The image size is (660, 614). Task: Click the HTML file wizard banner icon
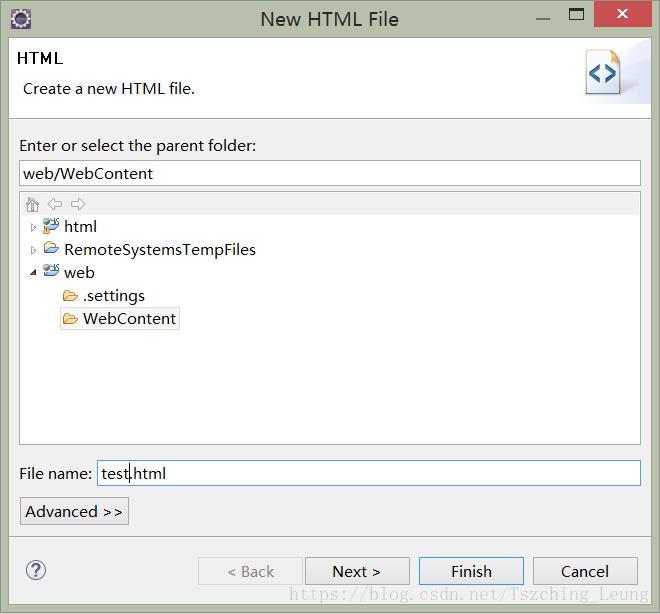603,72
